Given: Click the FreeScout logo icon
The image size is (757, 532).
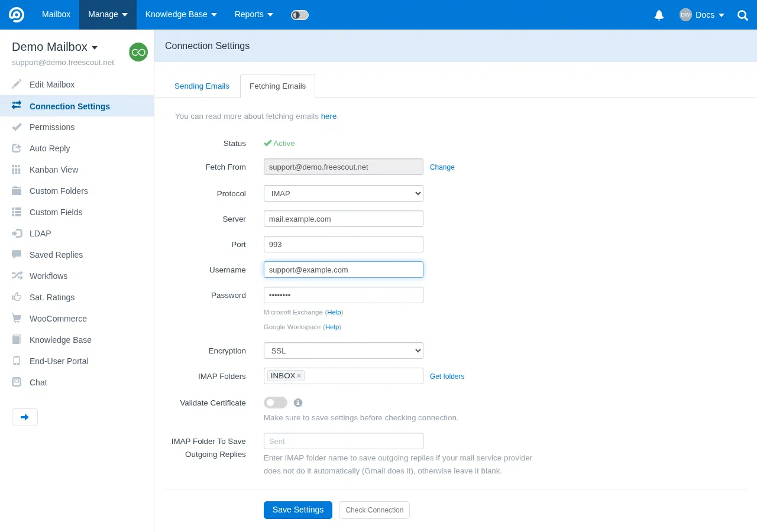Looking at the screenshot, I should (17, 15).
